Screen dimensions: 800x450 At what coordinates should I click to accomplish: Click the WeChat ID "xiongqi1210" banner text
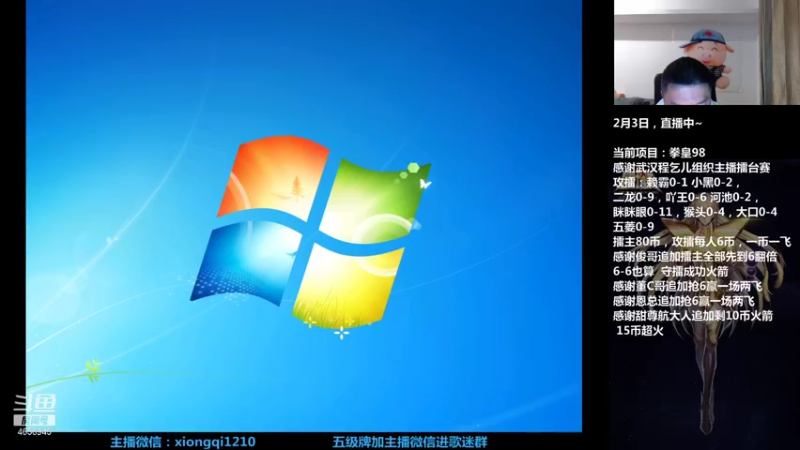click(x=183, y=442)
